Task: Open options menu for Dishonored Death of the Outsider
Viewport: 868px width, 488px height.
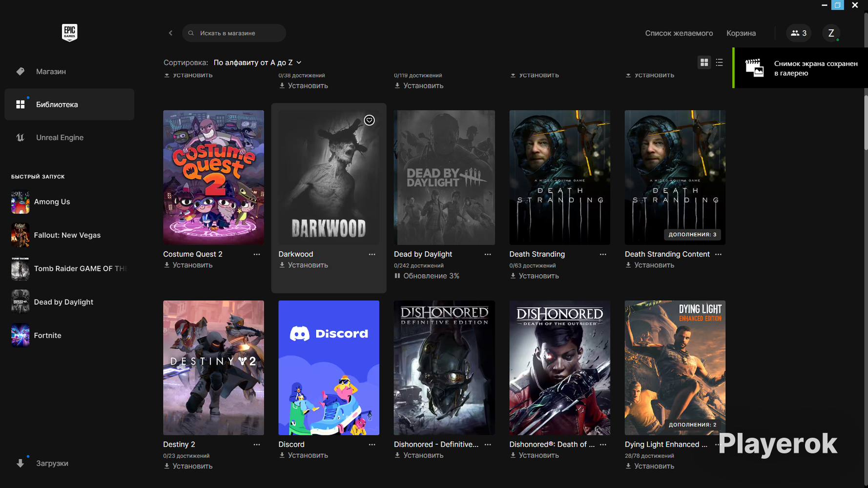Action: [603, 445]
